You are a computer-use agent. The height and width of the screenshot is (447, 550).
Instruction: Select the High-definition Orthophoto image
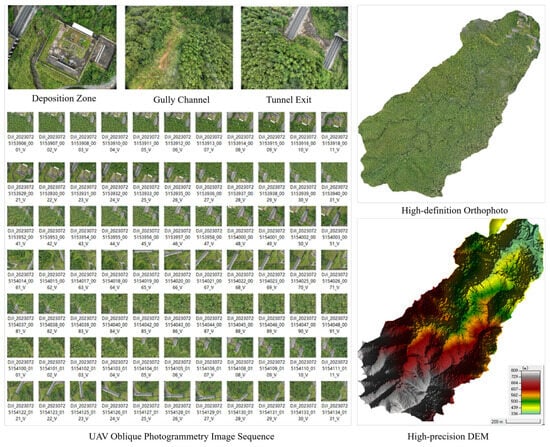[x=451, y=104]
